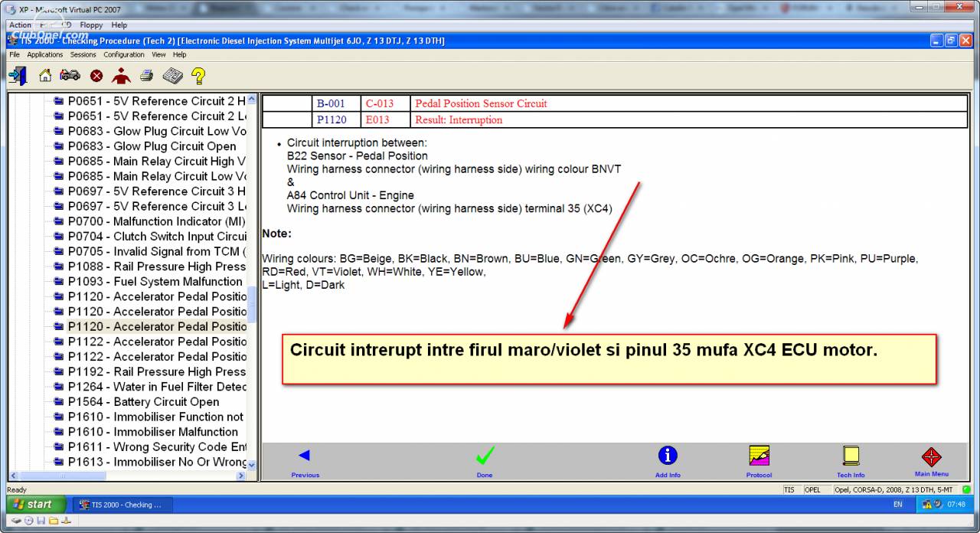Go back with the Previous arrow
The image size is (980, 533).
tap(305, 462)
